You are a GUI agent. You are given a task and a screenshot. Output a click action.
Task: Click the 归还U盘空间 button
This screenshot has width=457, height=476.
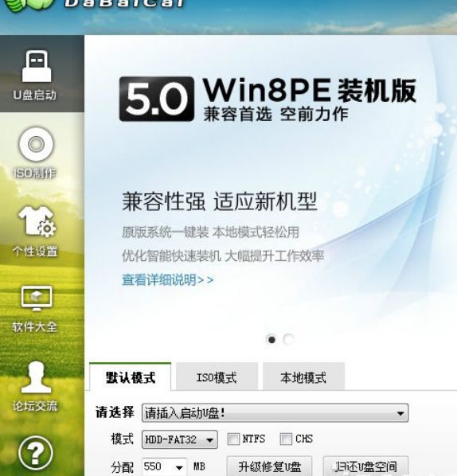coord(365,466)
